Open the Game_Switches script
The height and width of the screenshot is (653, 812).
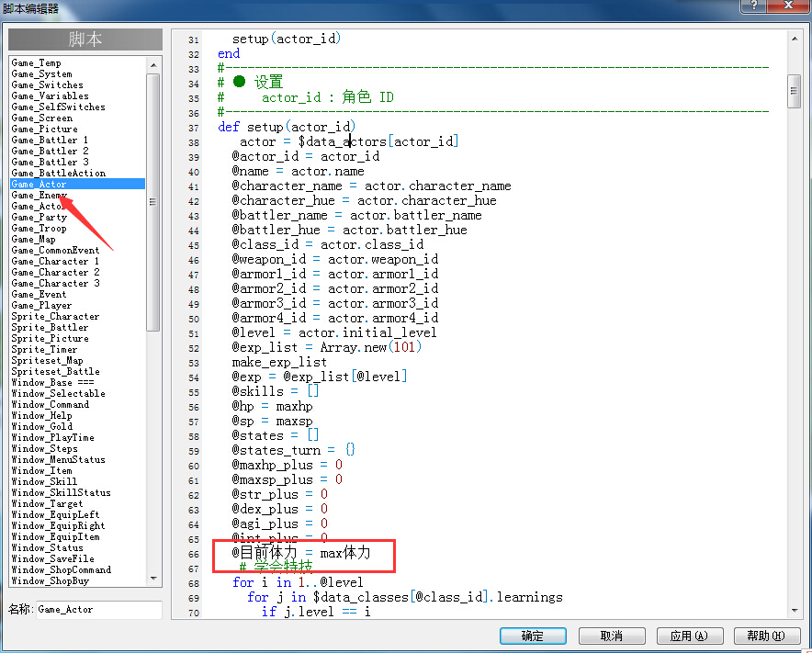tap(47, 84)
